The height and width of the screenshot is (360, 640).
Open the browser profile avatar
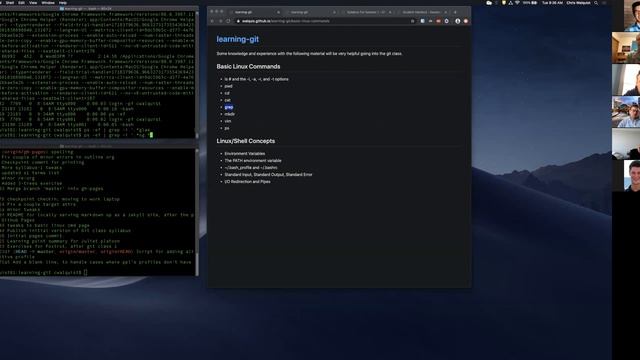coord(458,21)
